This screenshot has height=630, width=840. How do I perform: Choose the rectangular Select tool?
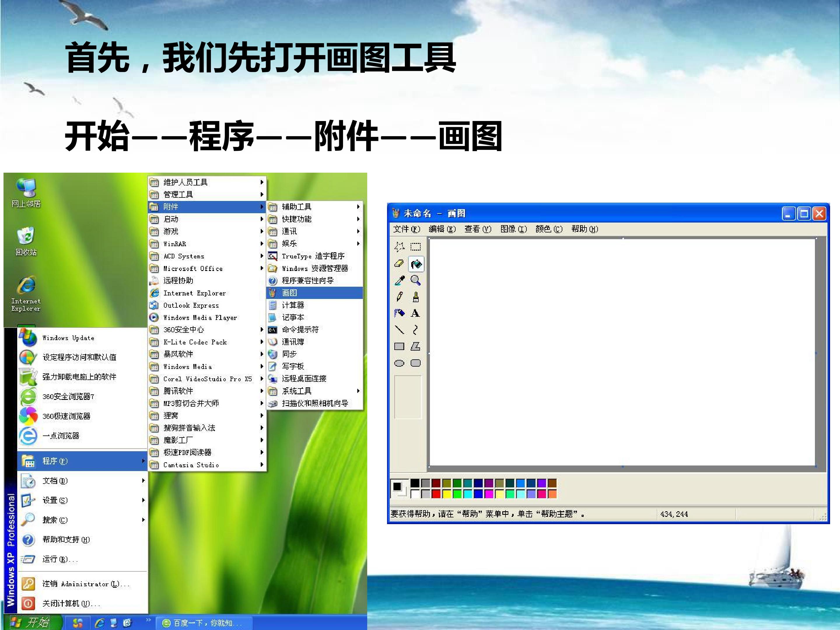pyautogui.click(x=416, y=247)
